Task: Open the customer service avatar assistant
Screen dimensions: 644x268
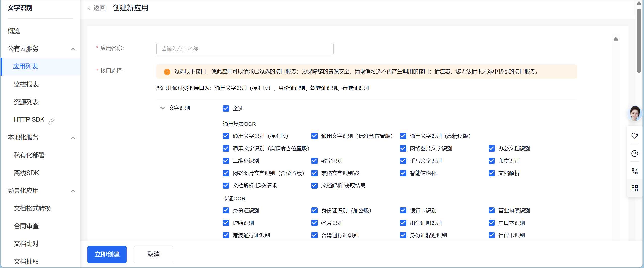Action: coord(634,113)
